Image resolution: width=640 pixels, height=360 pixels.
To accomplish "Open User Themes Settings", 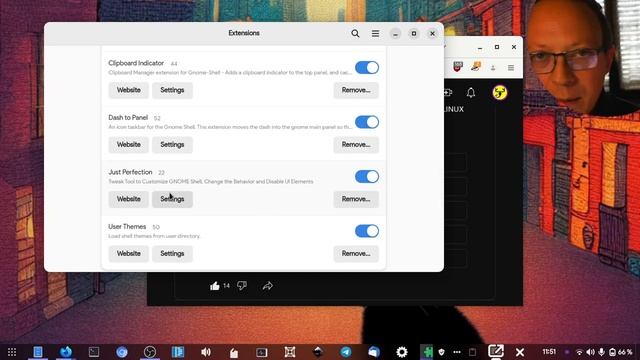I will click(x=172, y=253).
